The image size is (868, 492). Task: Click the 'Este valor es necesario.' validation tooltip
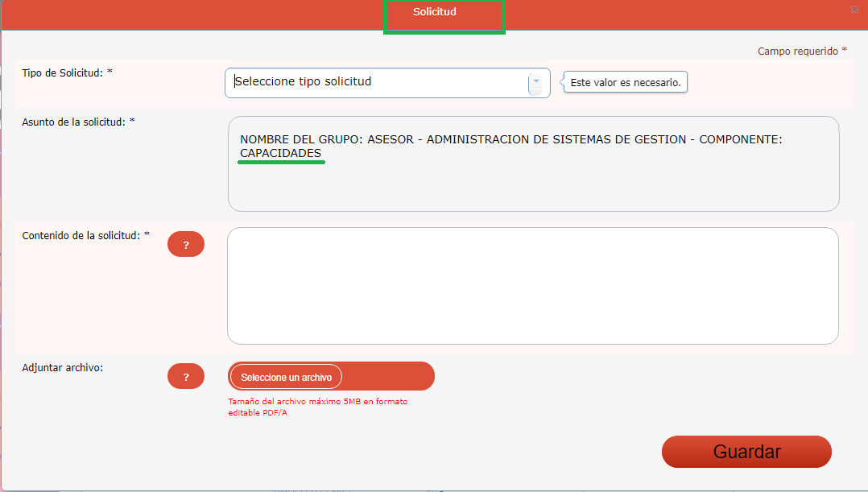point(626,83)
